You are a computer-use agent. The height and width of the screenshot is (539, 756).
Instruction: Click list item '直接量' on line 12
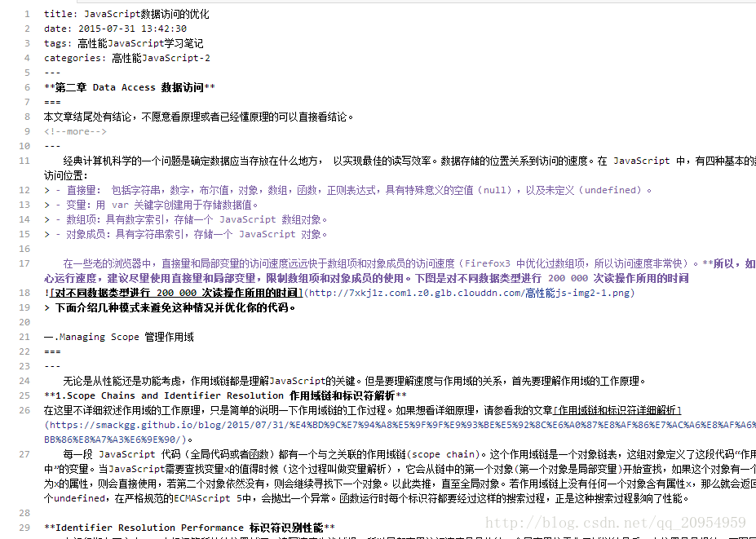81,190
